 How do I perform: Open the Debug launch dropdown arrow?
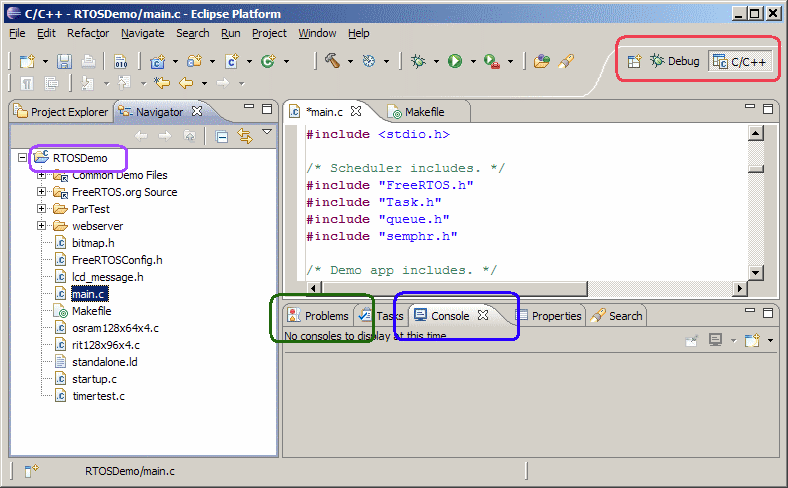point(436,62)
